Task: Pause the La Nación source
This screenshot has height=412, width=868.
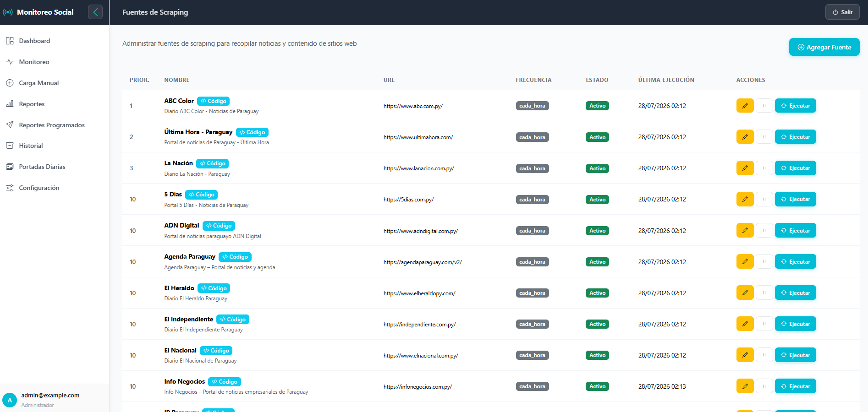Action: tap(764, 168)
